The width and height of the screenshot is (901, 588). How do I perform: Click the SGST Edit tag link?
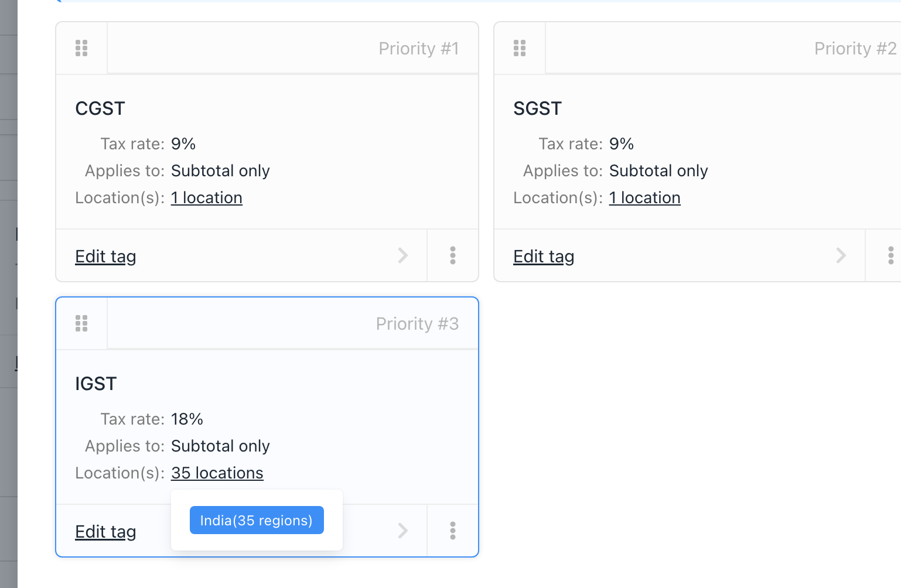[544, 257]
